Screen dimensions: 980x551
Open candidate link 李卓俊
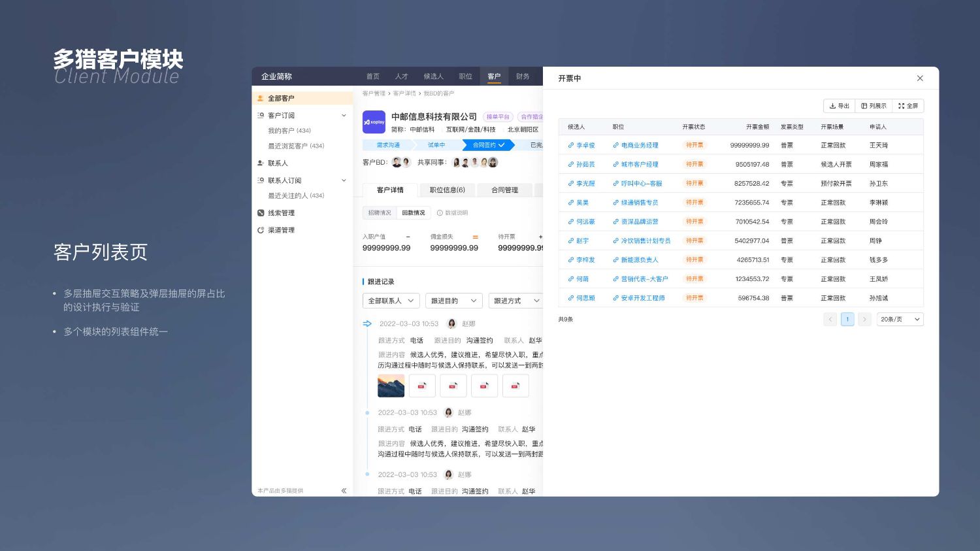tap(585, 146)
